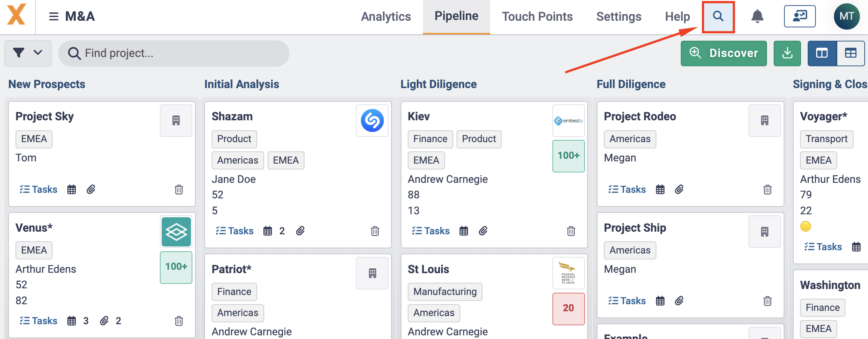The image size is (868, 339).
Task: Open the Patriot* card title
Action: (231, 269)
